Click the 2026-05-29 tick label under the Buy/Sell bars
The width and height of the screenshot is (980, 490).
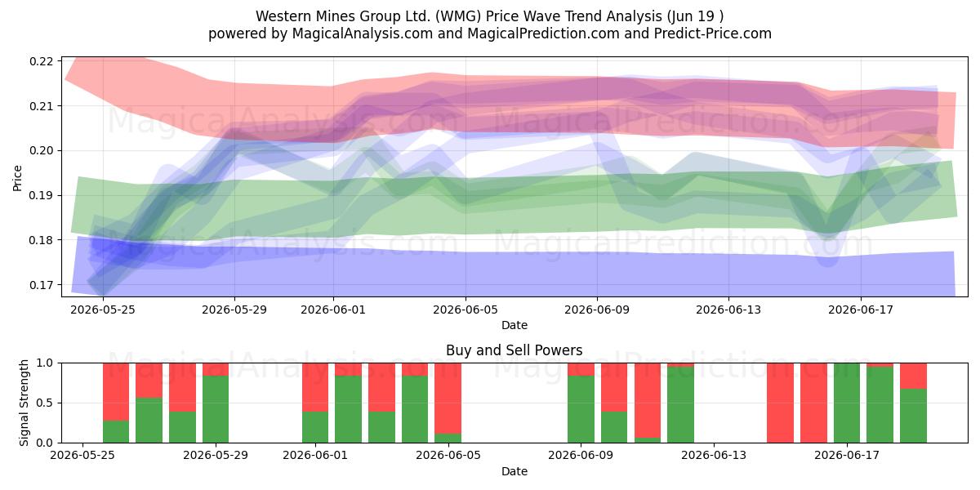click(x=216, y=456)
